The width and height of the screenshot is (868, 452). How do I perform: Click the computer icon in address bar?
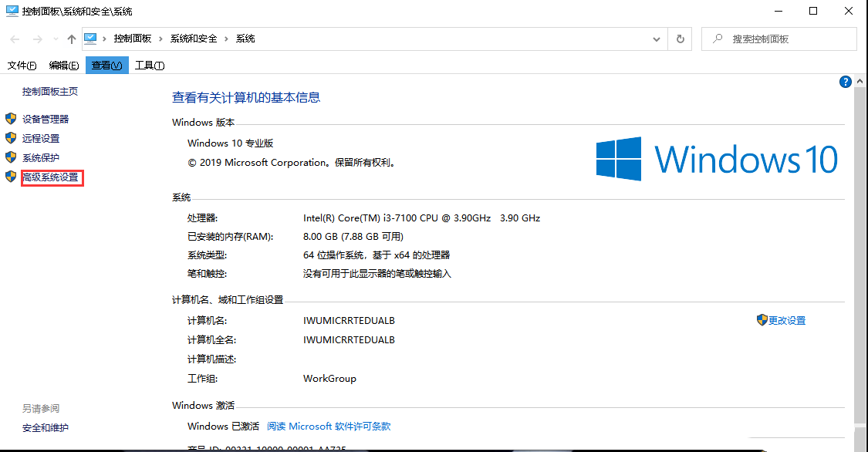90,39
